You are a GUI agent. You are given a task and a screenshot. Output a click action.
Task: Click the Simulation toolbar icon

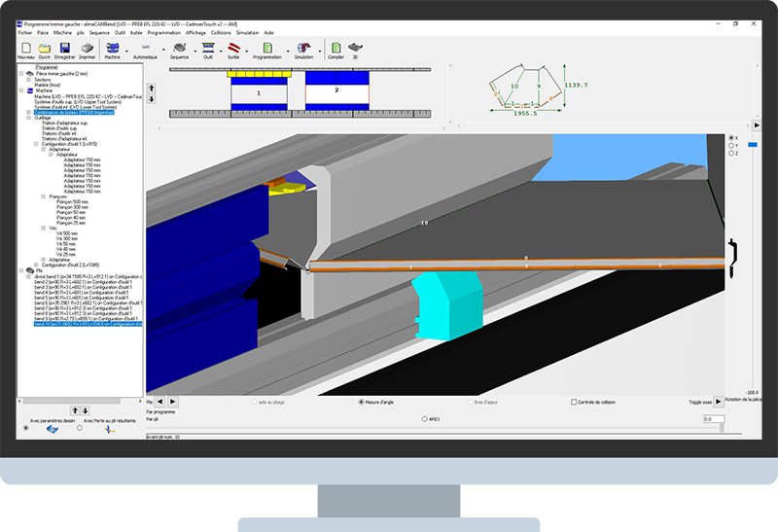[303, 46]
